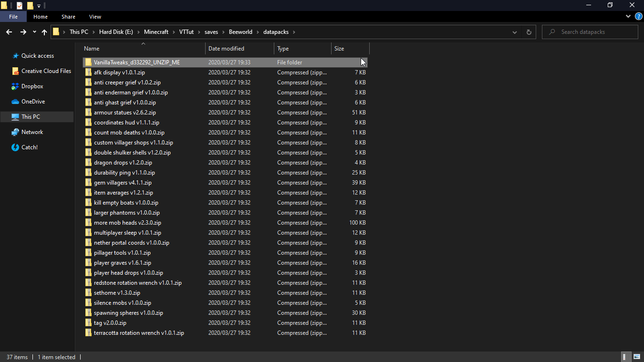Click the New folder quick access icon

coord(30,6)
